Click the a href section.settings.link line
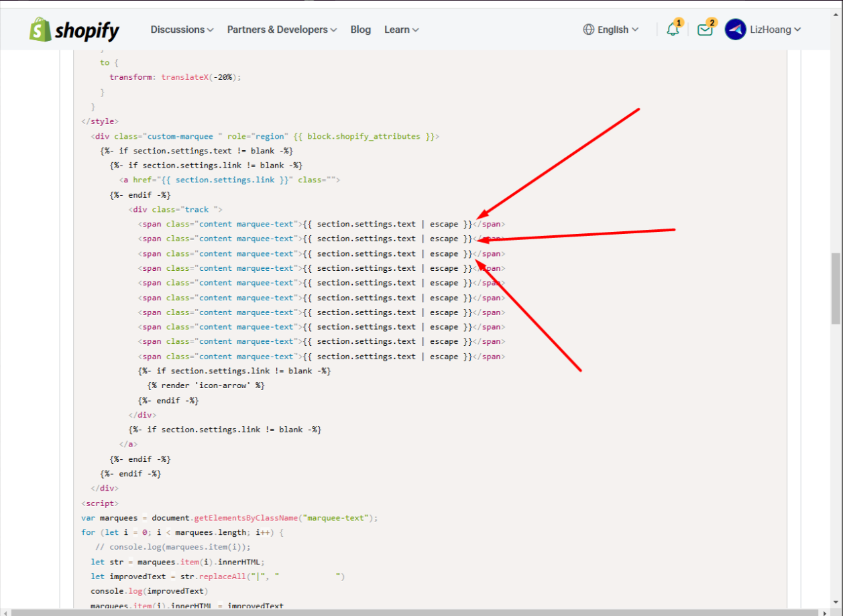843x616 pixels. [x=230, y=180]
